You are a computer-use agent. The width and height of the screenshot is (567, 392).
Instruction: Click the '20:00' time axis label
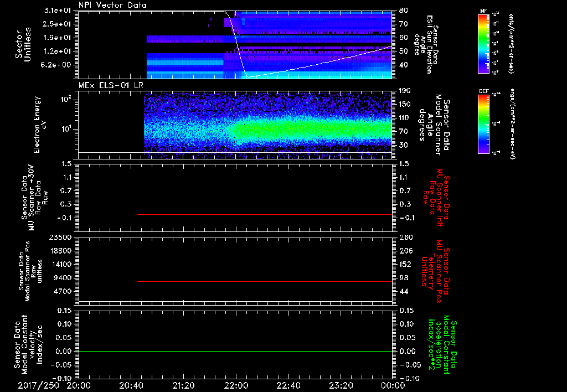[x=79, y=385]
